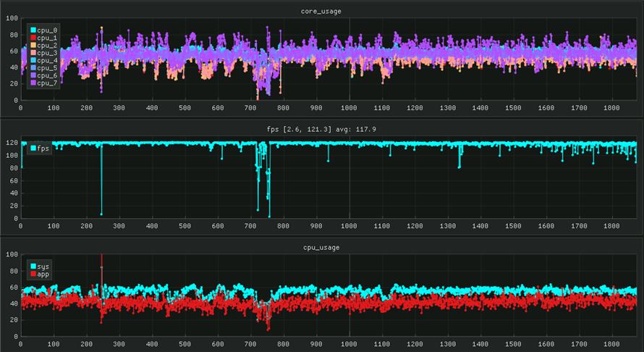This screenshot has height=352, width=644.
Task: Click the cpu_5 legend marker
Action: coord(33,68)
